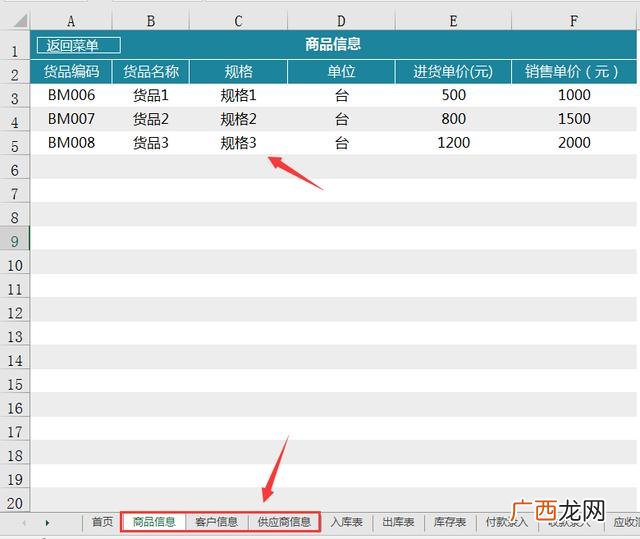
Task: Select cell containing 货品1
Action: click(x=151, y=95)
